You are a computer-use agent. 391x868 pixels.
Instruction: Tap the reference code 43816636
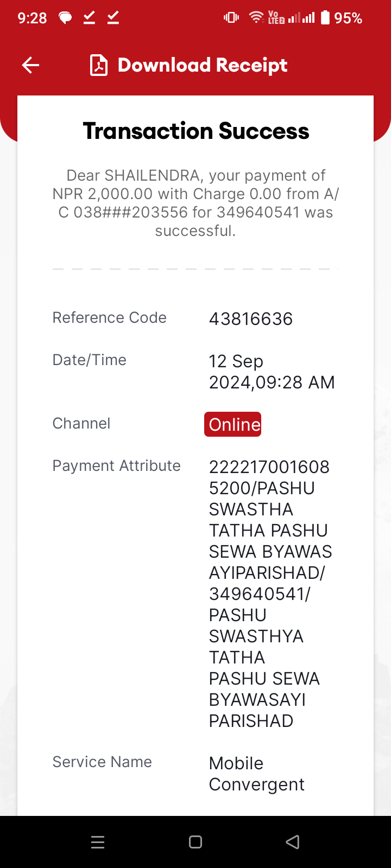pos(251,319)
